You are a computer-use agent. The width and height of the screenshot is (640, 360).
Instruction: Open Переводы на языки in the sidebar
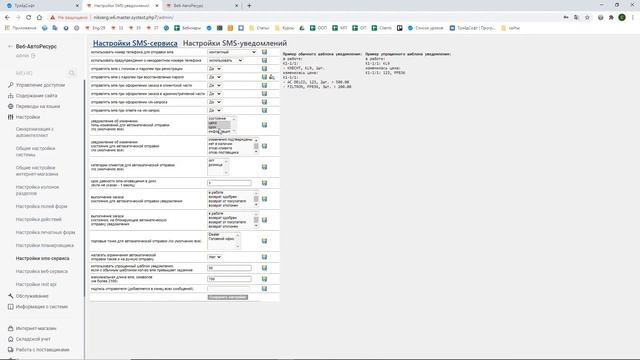38,106
